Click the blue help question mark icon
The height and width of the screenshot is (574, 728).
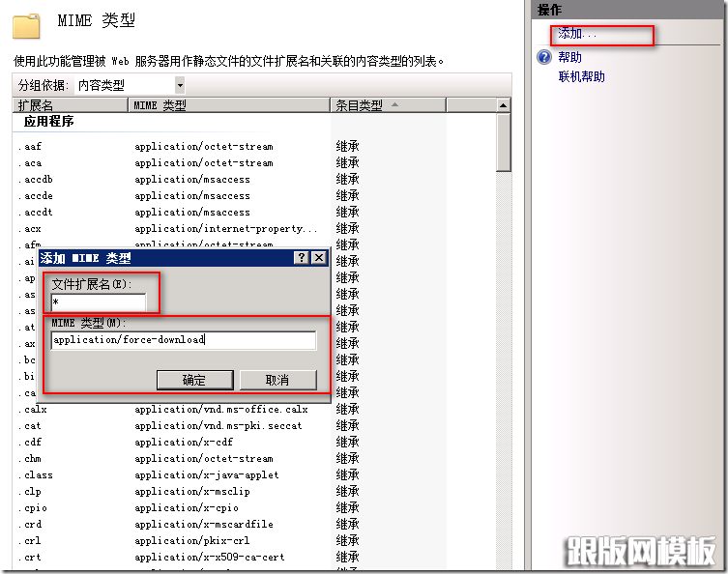click(544, 58)
